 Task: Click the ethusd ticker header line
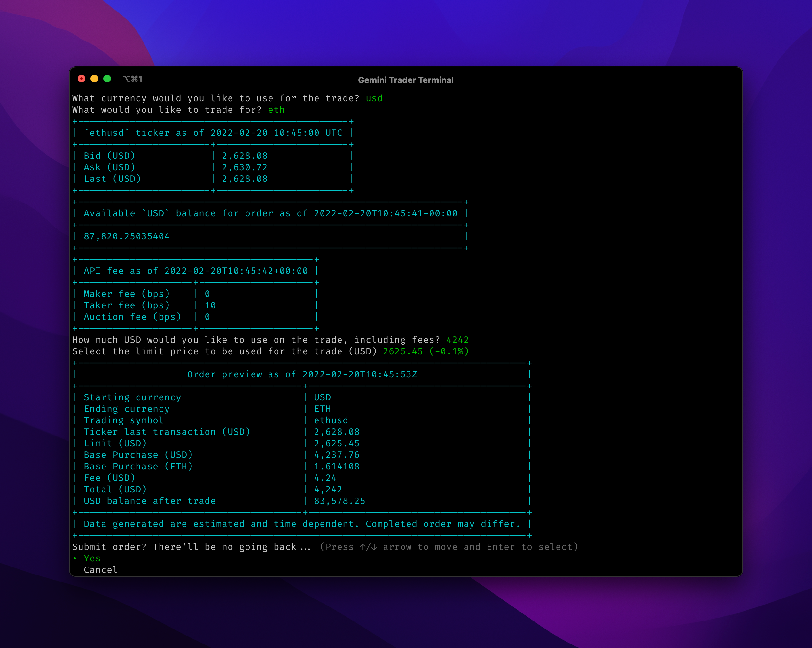(x=214, y=133)
